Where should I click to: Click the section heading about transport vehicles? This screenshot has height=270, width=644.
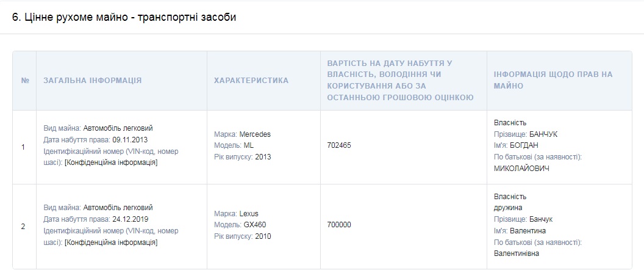tap(124, 17)
